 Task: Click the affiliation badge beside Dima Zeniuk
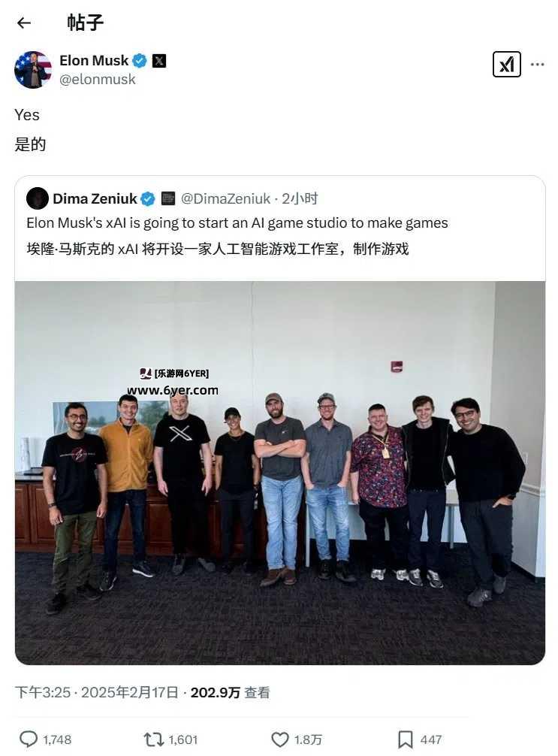tap(167, 198)
